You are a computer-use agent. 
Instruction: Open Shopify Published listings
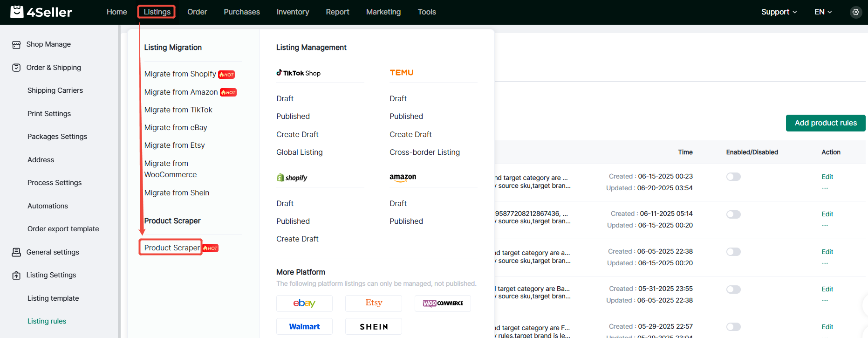pos(293,221)
